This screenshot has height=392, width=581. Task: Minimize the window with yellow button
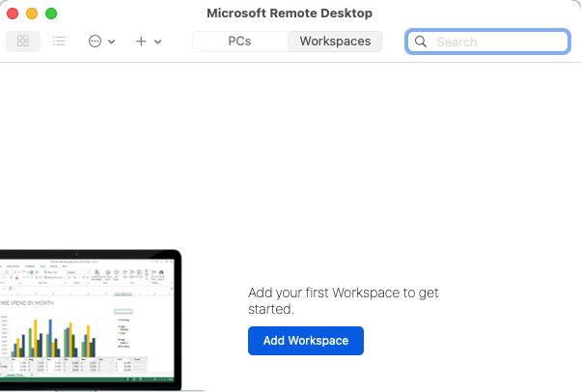[32, 14]
